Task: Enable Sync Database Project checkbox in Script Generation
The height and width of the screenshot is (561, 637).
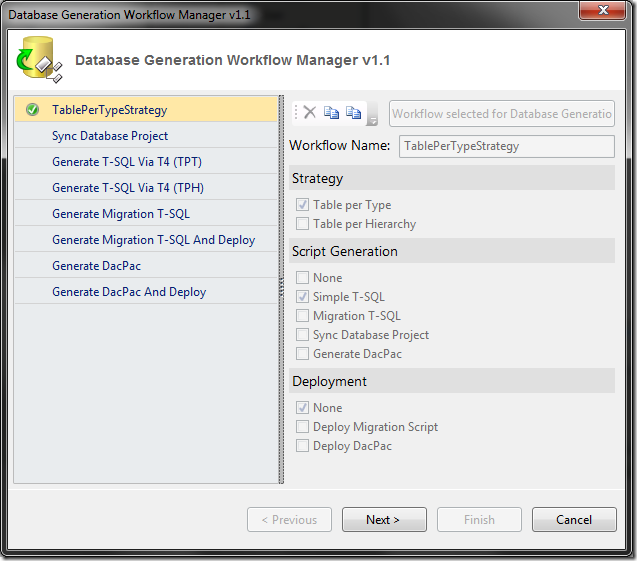Action: pos(302,334)
